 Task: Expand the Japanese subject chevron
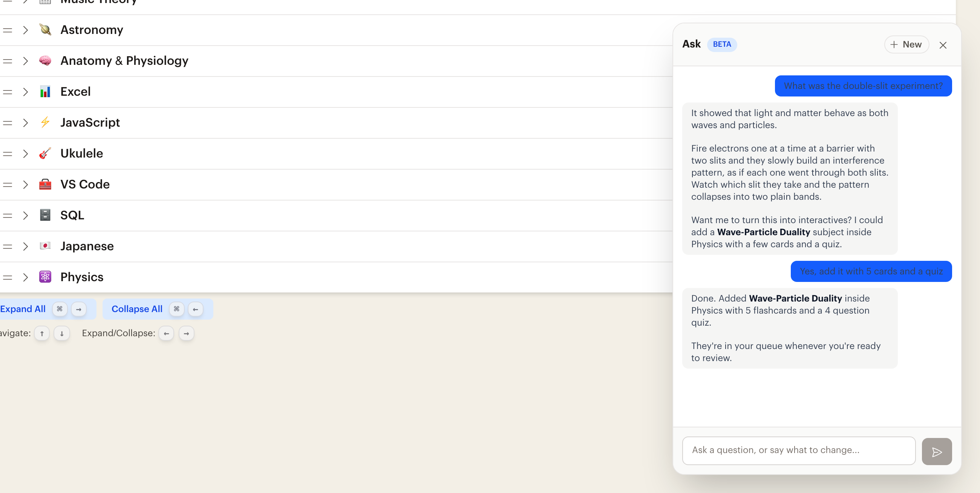pyautogui.click(x=26, y=246)
